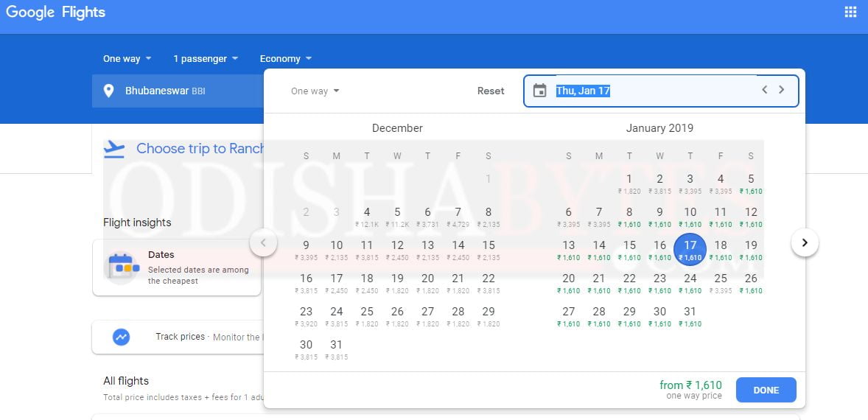The height and width of the screenshot is (420, 868).
Task: Select December 15 in the calendar
Action: click(488, 249)
